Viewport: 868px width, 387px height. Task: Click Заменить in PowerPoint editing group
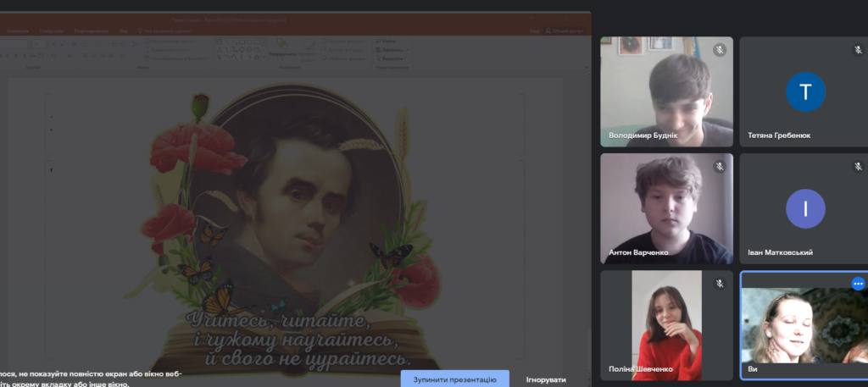(x=393, y=50)
